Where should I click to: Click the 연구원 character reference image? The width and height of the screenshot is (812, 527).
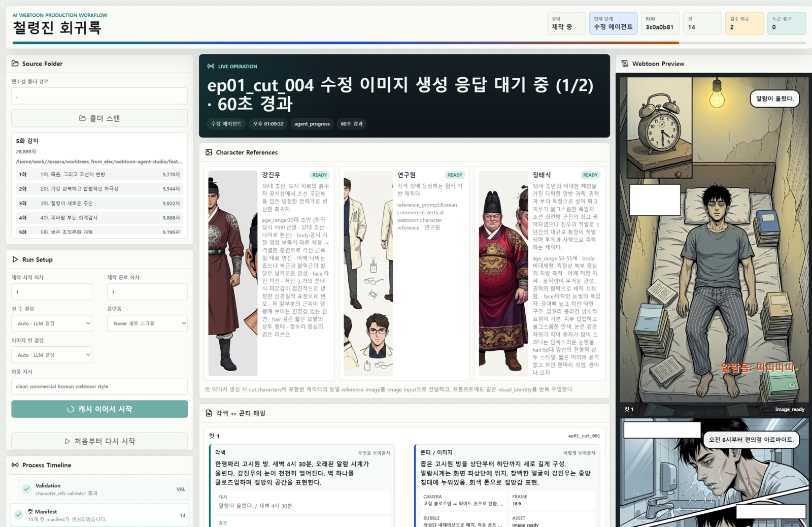[368, 273]
